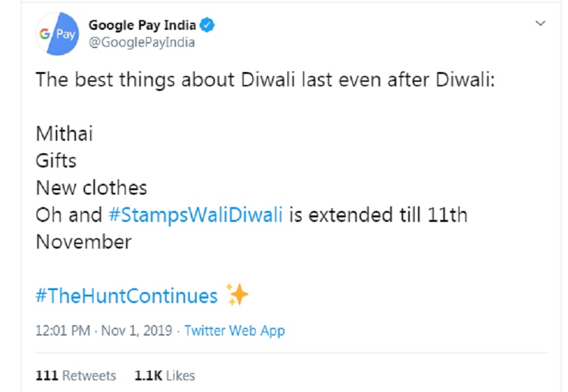Click the New clothes line
This screenshot has height=392, width=568.
pos(92,188)
